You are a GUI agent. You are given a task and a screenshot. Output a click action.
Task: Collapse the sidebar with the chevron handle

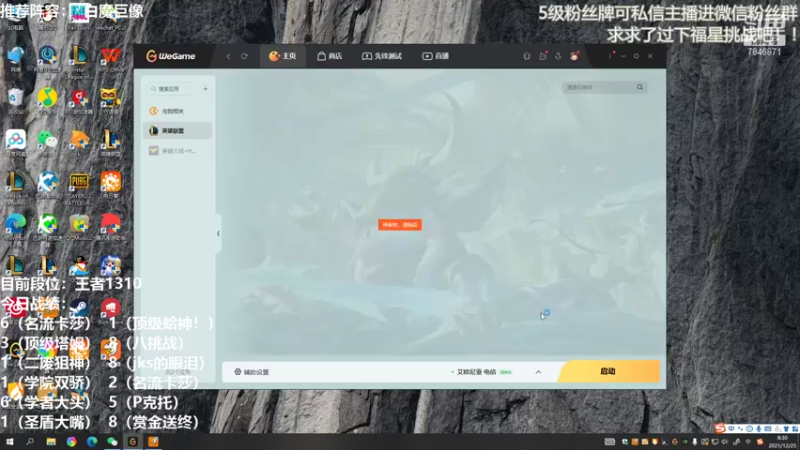tap(218, 233)
